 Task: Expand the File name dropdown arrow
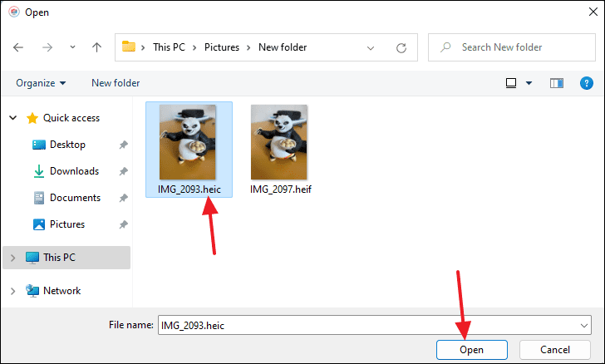click(x=583, y=326)
